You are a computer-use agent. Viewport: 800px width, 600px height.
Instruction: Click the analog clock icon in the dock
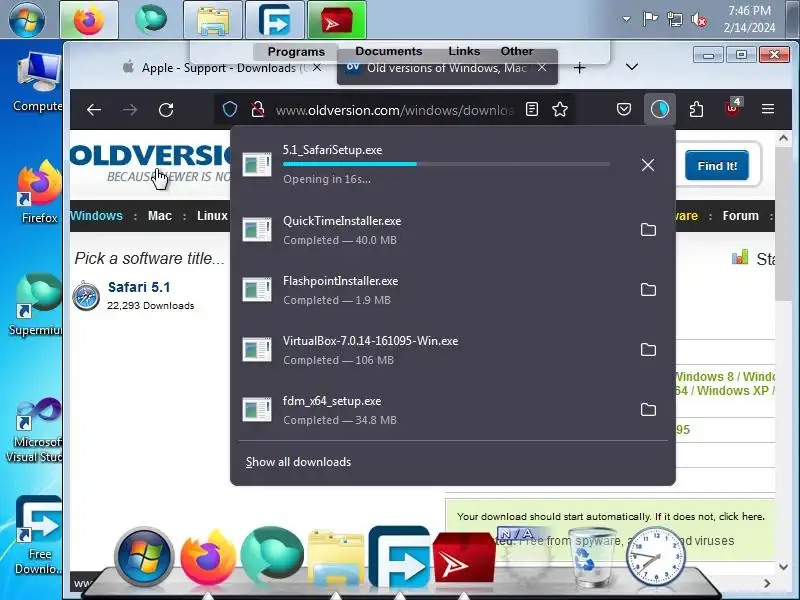pyautogui.click(x=656, y=556)
